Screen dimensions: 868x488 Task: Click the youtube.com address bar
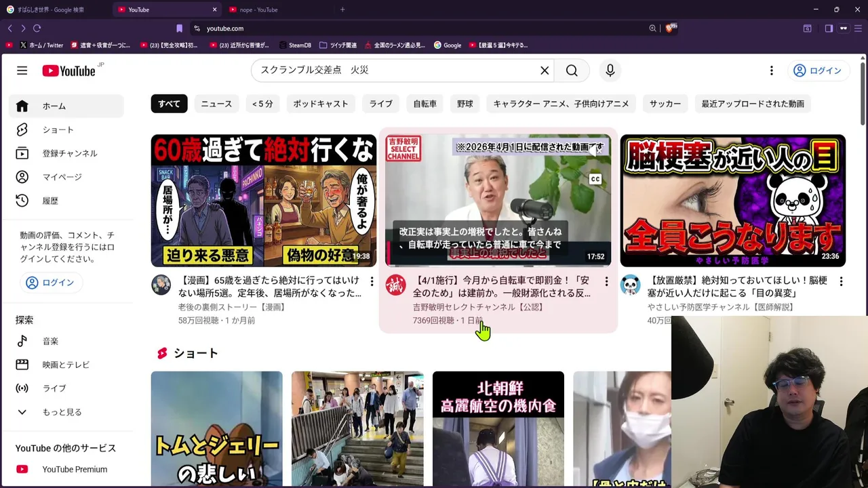tap(420, 28)
